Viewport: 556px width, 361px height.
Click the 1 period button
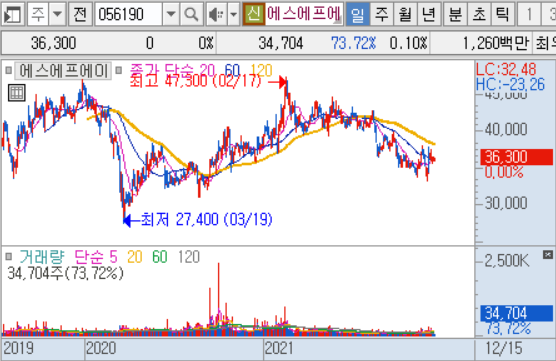pyautogui.click(x=529, y=14)
